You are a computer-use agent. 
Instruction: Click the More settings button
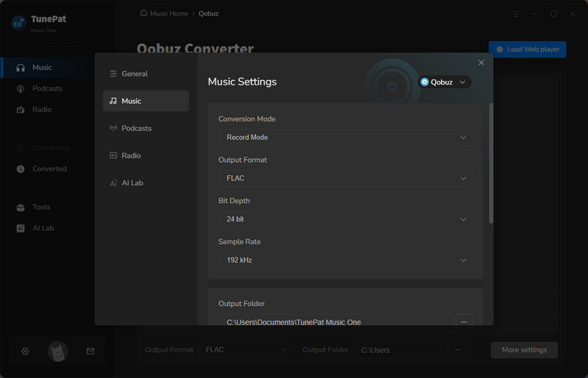(x=524, y=350)
